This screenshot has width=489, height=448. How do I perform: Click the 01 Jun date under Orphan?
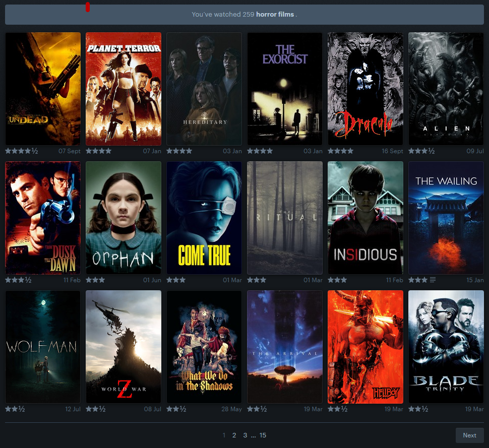[152, 280]
